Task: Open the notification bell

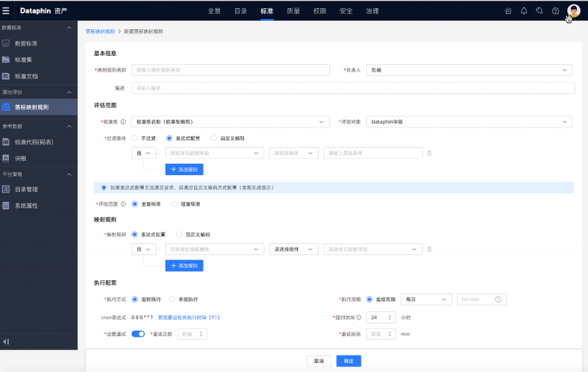Action: 524,11
